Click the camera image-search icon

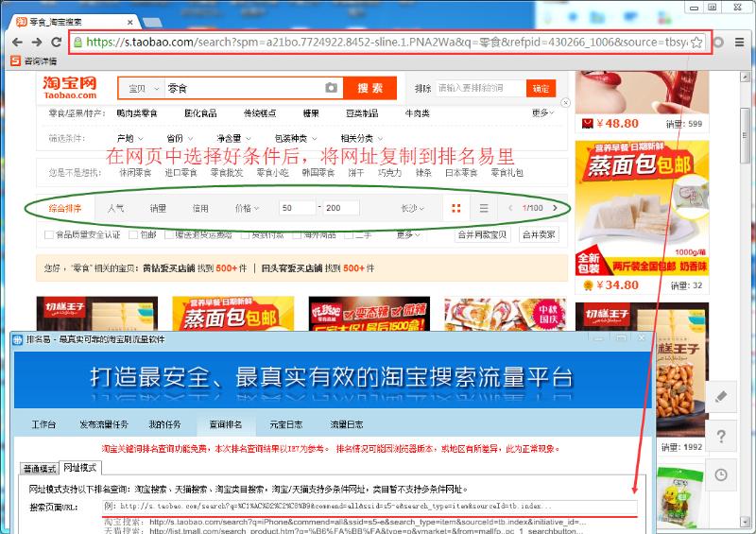pos(331,88)
